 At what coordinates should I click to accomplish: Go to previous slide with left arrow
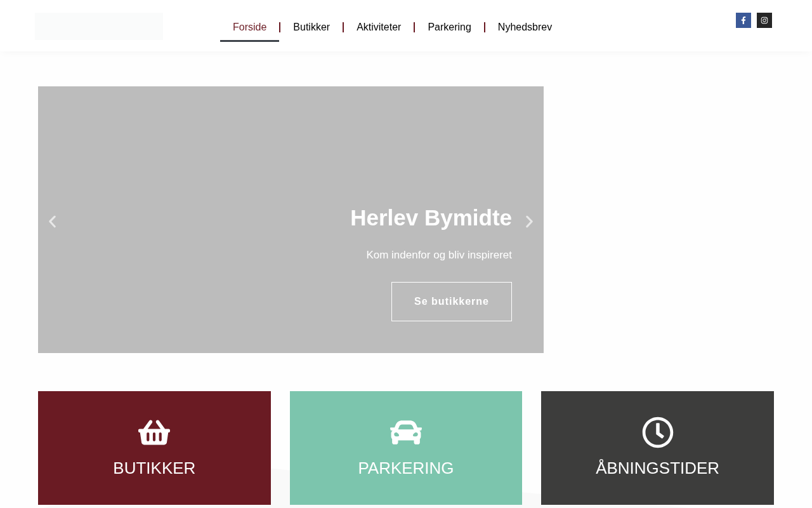click(53, 222)
